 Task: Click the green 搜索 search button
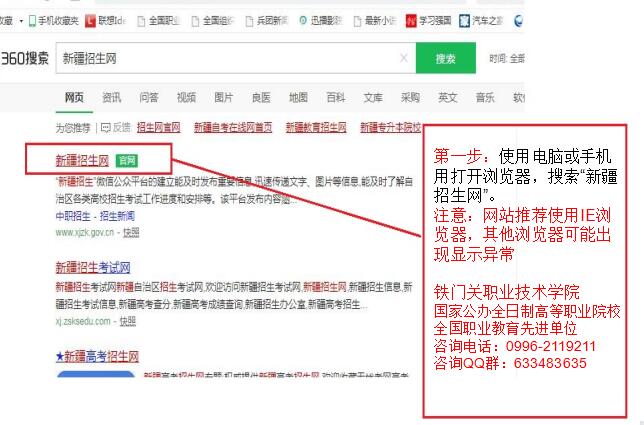tap(445, 59)
